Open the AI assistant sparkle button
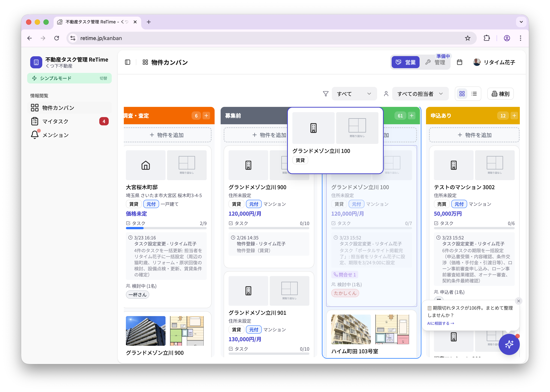 (x=509, y=344)
